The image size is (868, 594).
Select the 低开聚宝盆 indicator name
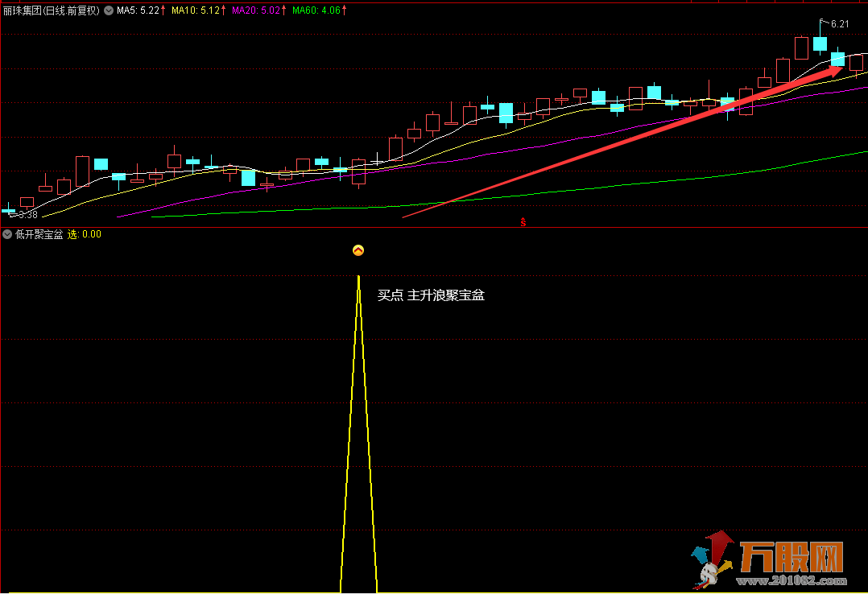point(39,234)
